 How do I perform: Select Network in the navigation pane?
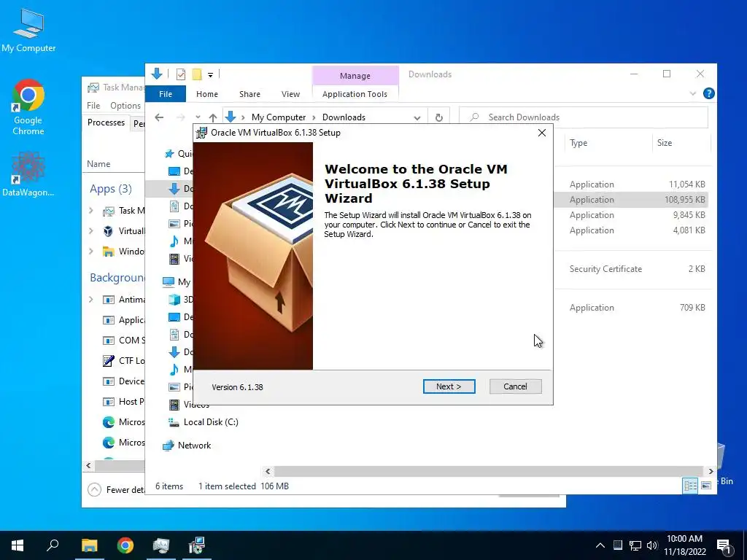point(194,446)
